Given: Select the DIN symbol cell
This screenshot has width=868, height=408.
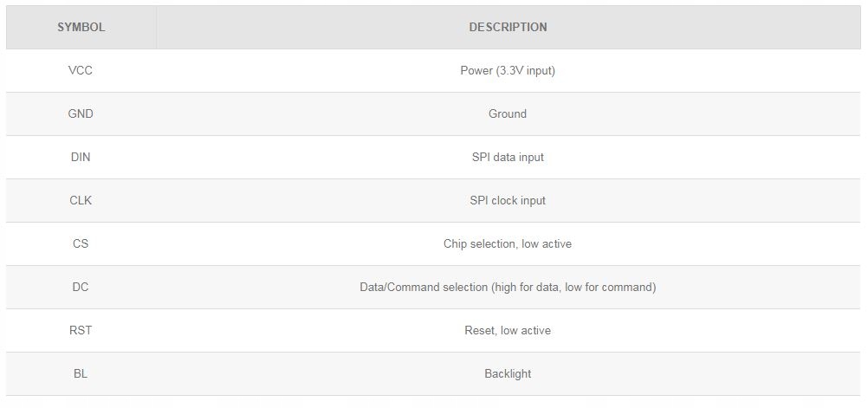Looking at the screenshot, I should [81, 157].
